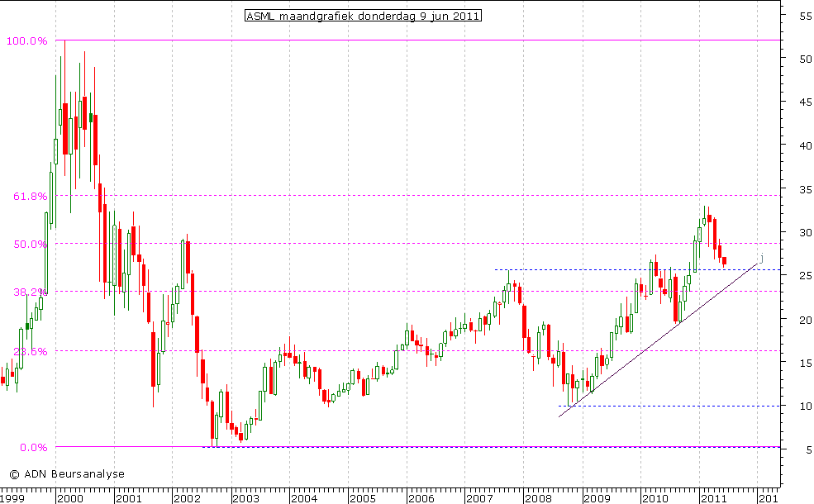Select the 2001 year label on time axis
Viewport: 814px width, 504px height.
[129, 498]
